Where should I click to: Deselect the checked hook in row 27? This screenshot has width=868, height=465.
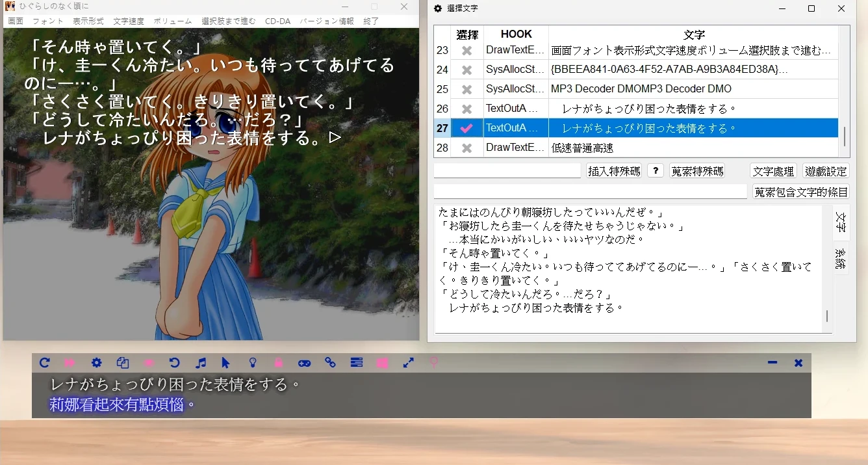click(x=466, y=128)
